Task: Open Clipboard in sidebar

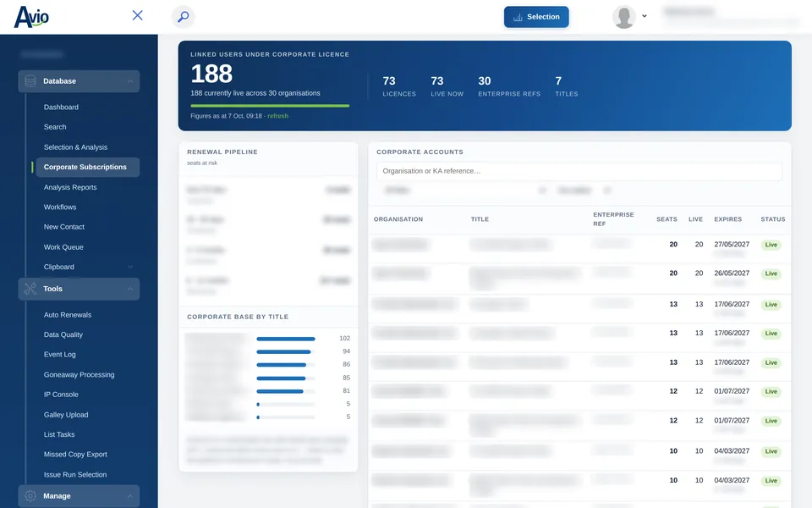Action: [58, 267]
